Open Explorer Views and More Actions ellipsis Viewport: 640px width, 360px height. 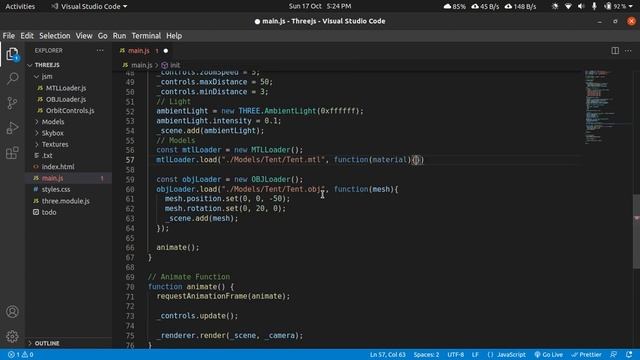coord(100,51)
